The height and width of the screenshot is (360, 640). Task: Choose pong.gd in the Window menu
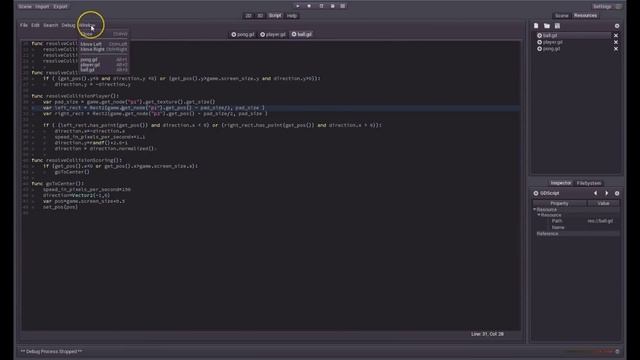tap(104, 60)
